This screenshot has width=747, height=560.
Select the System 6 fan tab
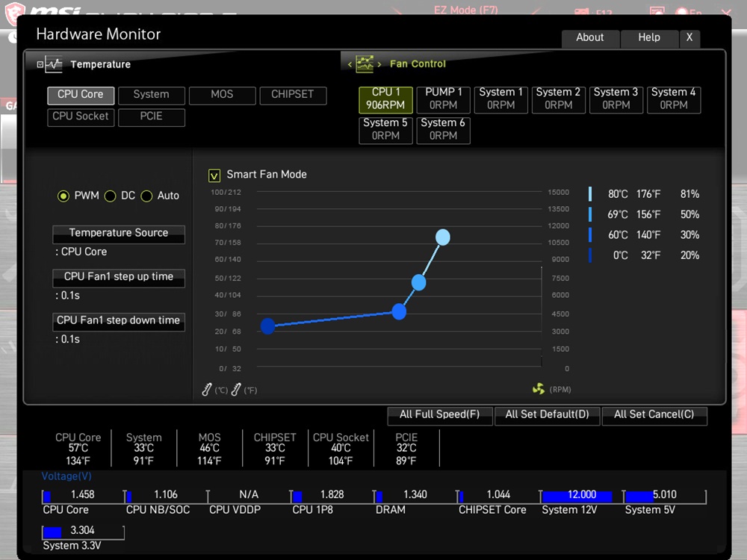click(444, 130)
